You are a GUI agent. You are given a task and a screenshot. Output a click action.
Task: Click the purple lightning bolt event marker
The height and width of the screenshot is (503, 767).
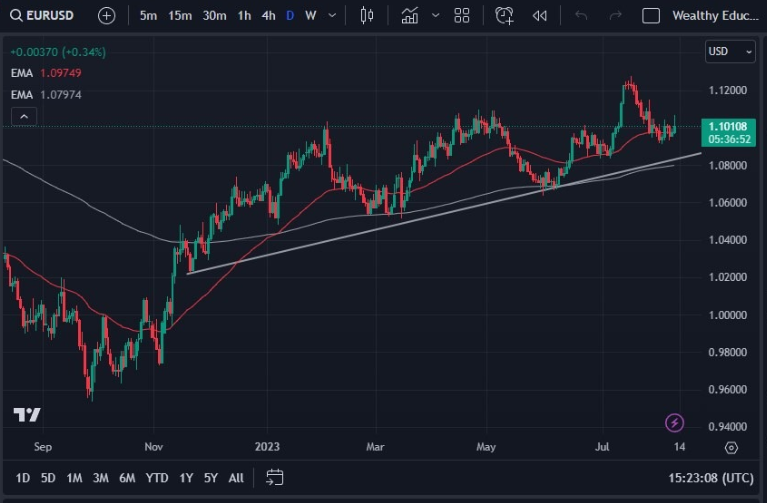click(x=674, y=423)
